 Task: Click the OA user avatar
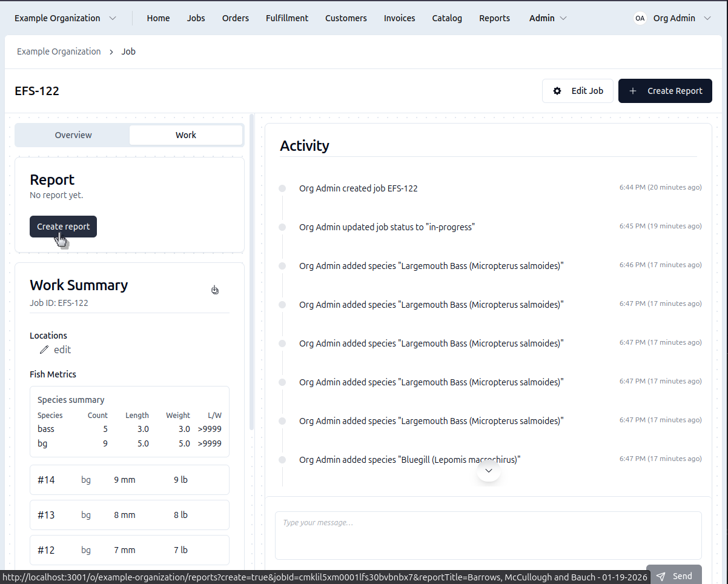[640, 18]
